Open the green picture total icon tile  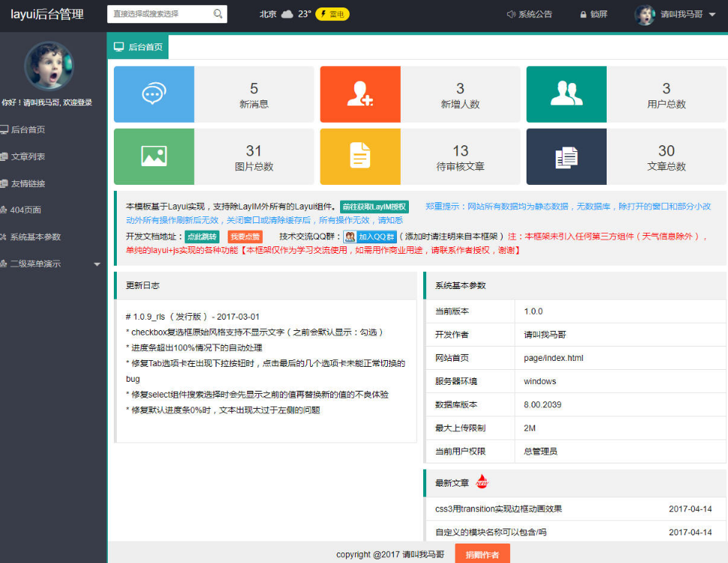tap(154, 156)
